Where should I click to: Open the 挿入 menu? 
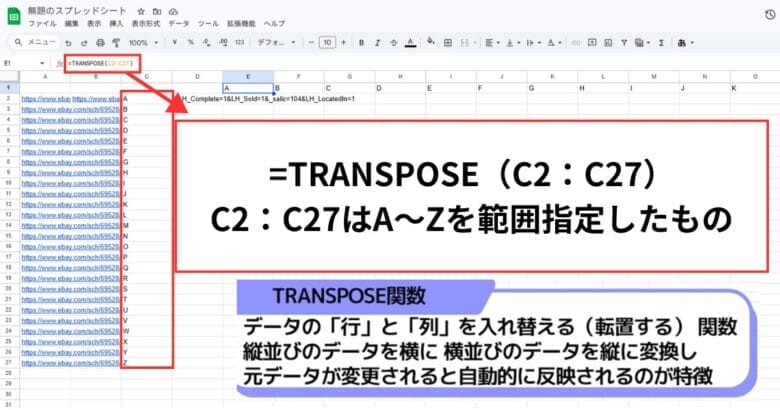pyautogui.click(x=116, y=23)
